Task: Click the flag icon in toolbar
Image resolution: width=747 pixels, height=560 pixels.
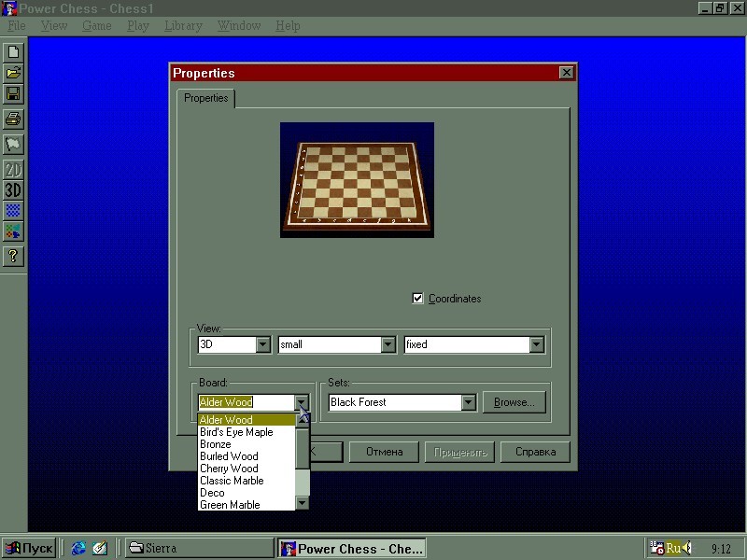Action: pos(13,145)
